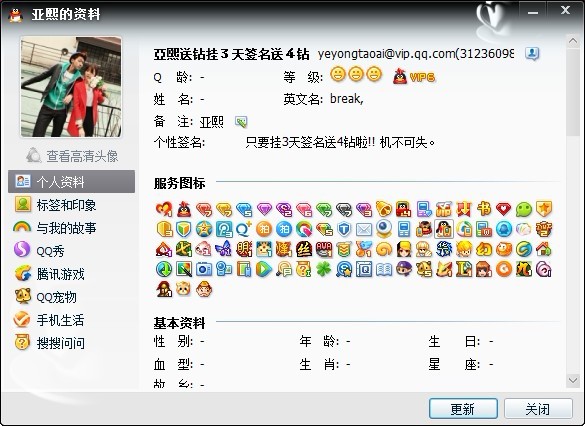Click the double hearts service icon
This screenshot has height=426, width=585.
[x=164, y=209]
